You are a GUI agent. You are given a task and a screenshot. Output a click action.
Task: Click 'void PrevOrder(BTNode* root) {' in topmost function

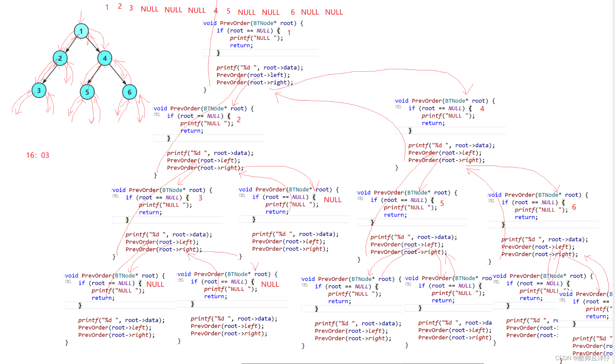point(253,23)
